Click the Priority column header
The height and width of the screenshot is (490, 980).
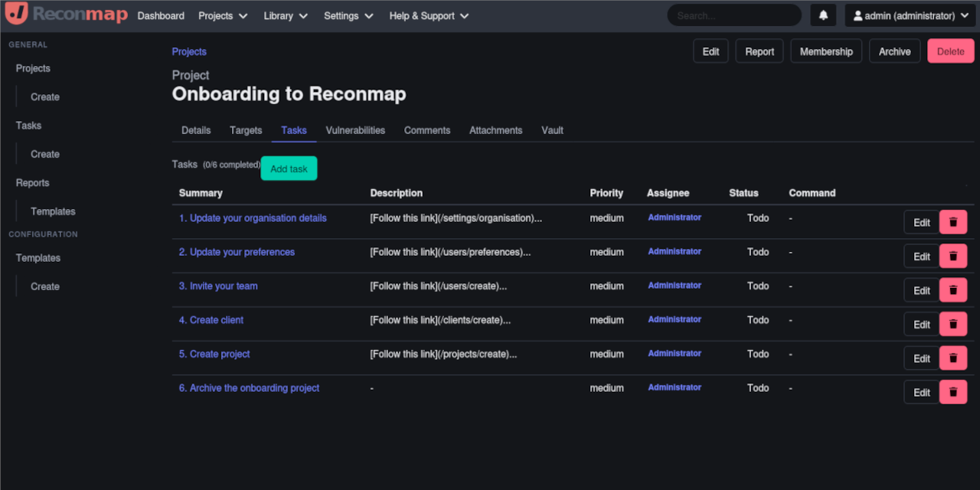click(606, 193)
